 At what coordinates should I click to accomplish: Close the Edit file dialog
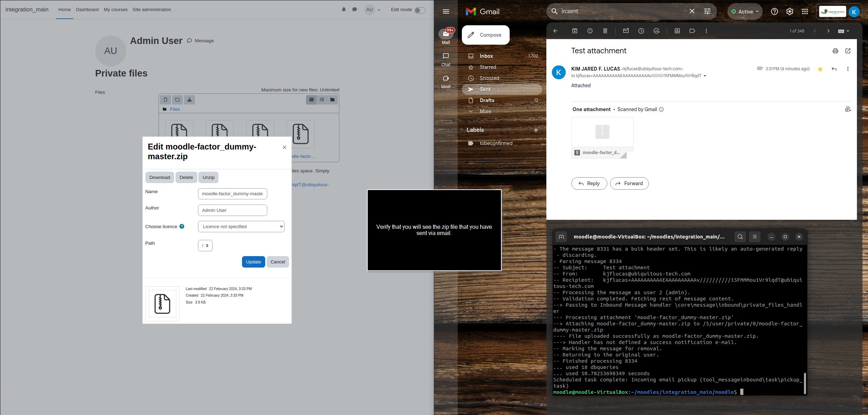285,147
